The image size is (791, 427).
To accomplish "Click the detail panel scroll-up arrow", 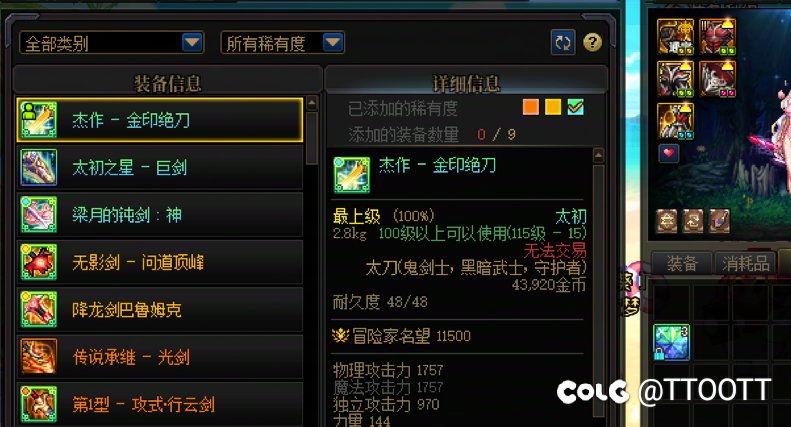I will click(x=598, y=155).
